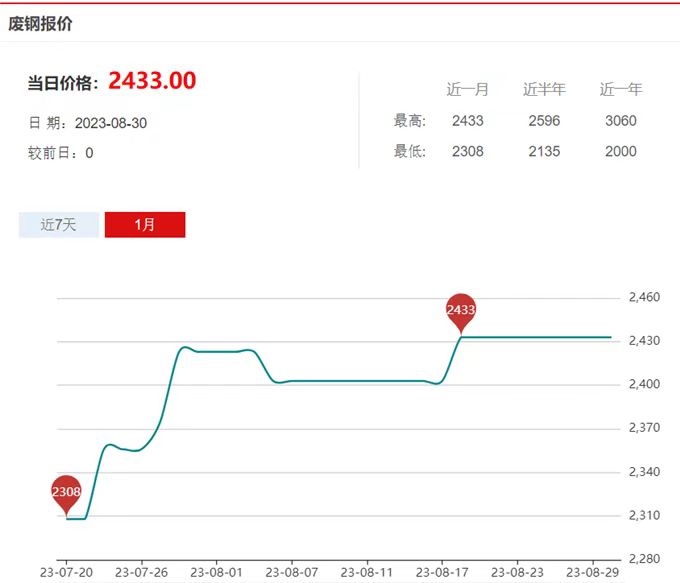The height and width of the screenshot is (583, 680).
Task: Click the 23-08-23 axis date label
Action: [x=517, y=573]
